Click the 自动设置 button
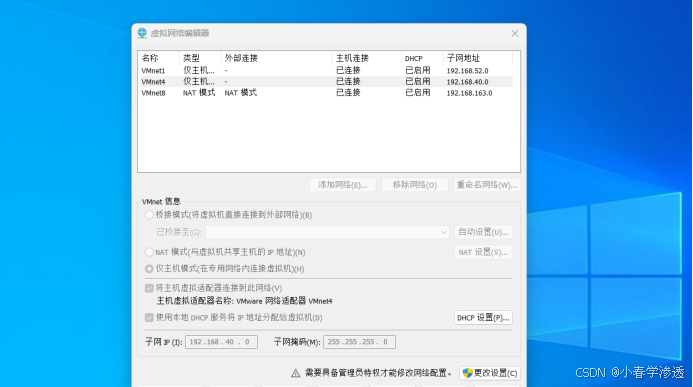The image size is (693, 387). [483, 232]
